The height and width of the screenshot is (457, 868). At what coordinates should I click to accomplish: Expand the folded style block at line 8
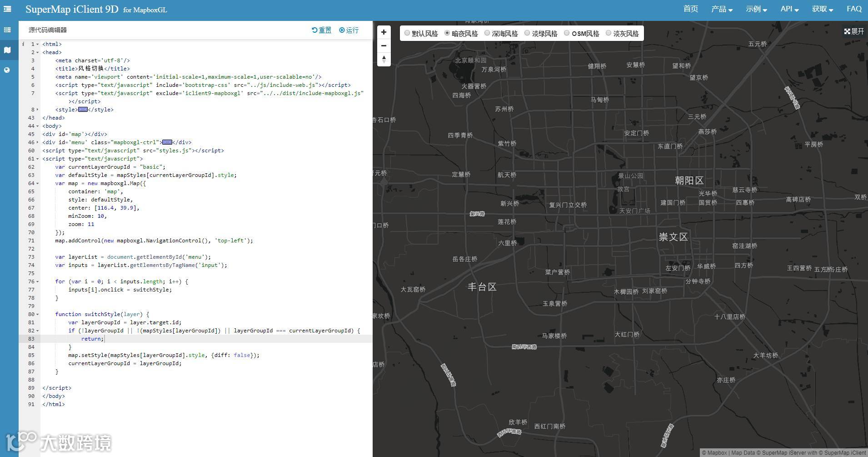(x=37, y=110)
